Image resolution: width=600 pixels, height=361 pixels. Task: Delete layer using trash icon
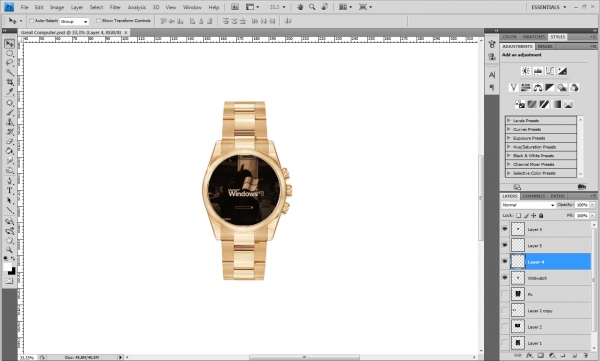585,356
